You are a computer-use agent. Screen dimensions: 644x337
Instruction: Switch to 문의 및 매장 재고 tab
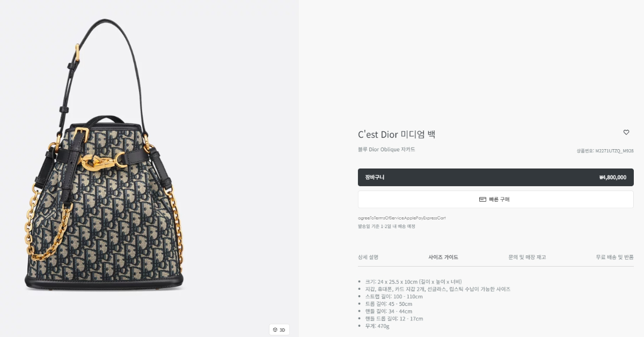527,258
